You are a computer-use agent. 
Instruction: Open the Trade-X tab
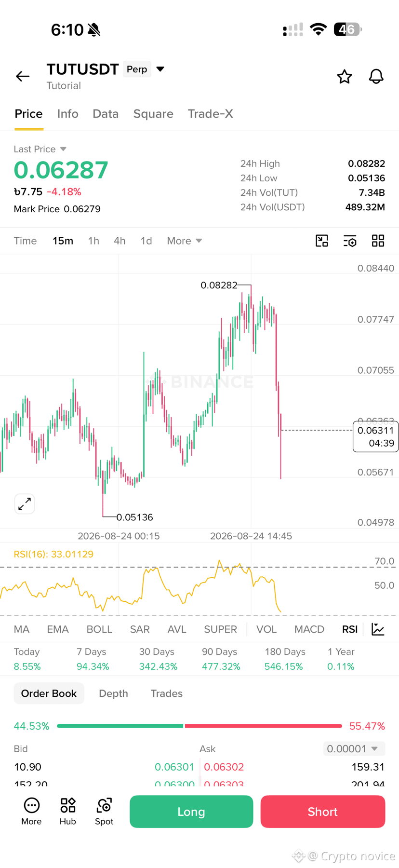coord(211,114)
